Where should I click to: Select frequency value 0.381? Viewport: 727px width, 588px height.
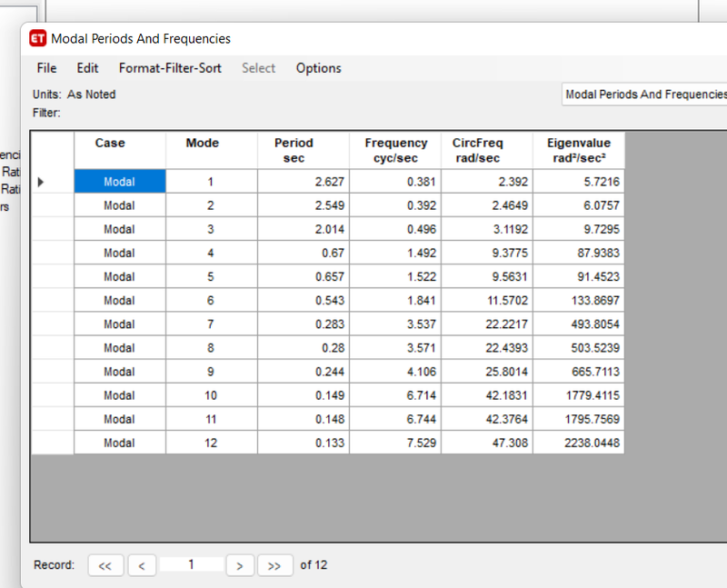pos(395,182)
